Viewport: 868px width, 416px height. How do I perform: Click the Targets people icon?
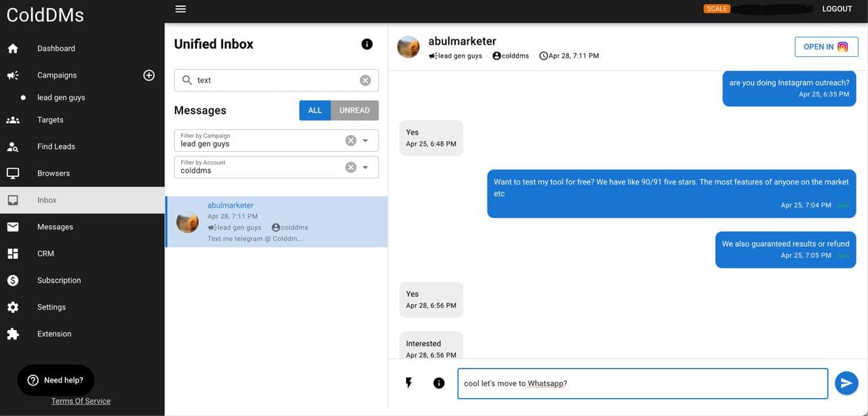tap(13, 120)
